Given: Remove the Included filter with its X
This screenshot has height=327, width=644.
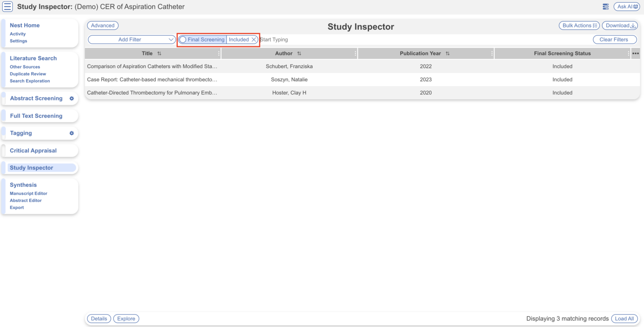Looking at the screenshot, I should tap(254, 39).
